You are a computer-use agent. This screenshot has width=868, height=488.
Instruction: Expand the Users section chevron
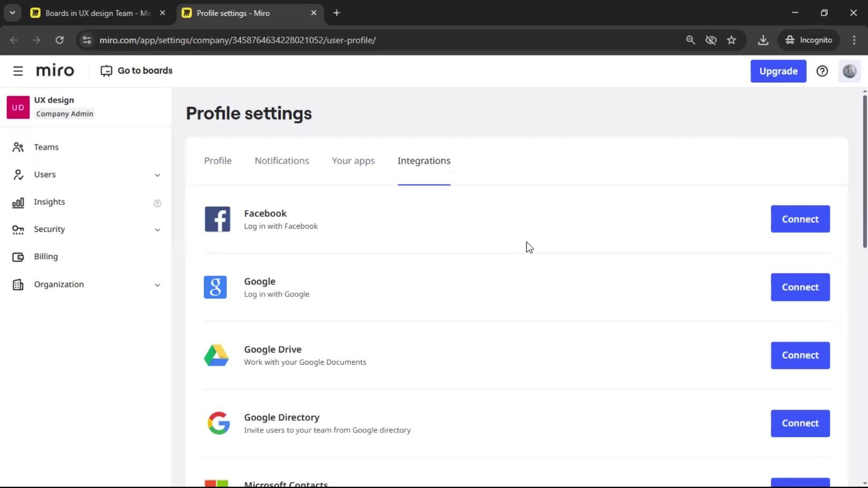[x=157, y=175]
